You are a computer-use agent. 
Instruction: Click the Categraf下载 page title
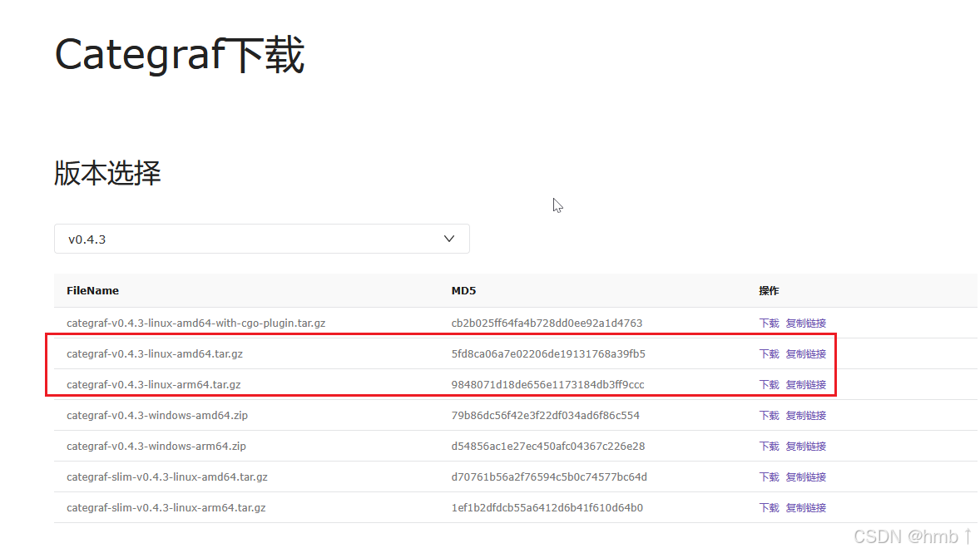(180, 55)
